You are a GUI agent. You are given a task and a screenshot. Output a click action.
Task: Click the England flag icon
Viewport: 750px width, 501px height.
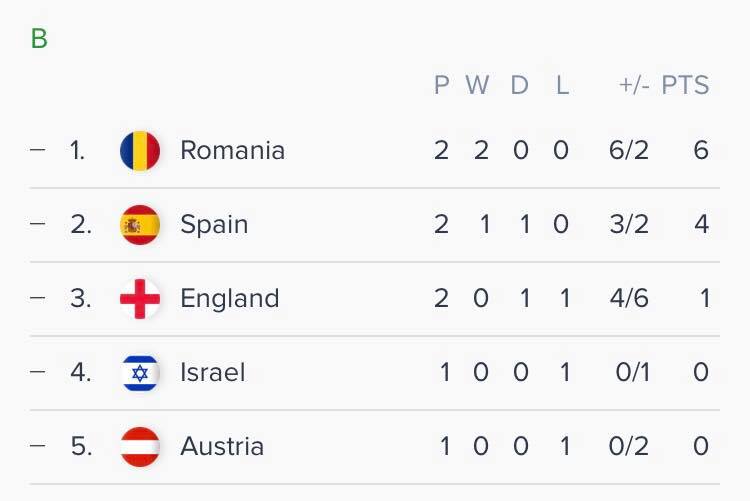point(139,299)
